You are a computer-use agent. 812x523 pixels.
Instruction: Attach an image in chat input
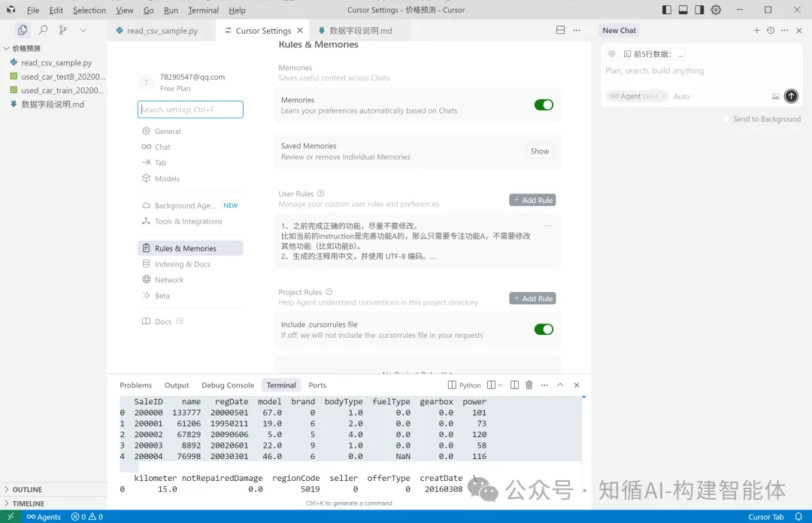point(776,96)
